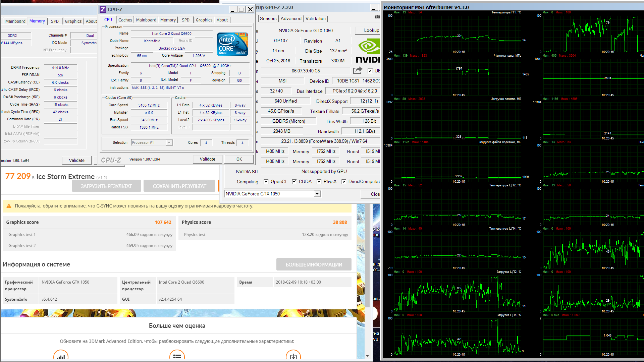The width and height of the screenshot is (644, 362).
Task: Click the CPU-Z logo icon in the title bar
Action: coord(103,9)
